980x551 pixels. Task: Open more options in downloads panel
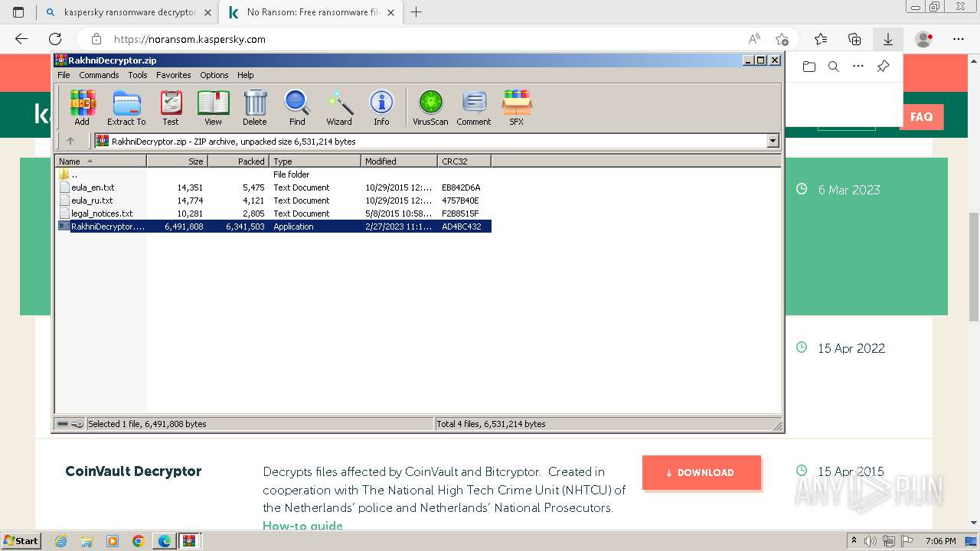point(858,67)
